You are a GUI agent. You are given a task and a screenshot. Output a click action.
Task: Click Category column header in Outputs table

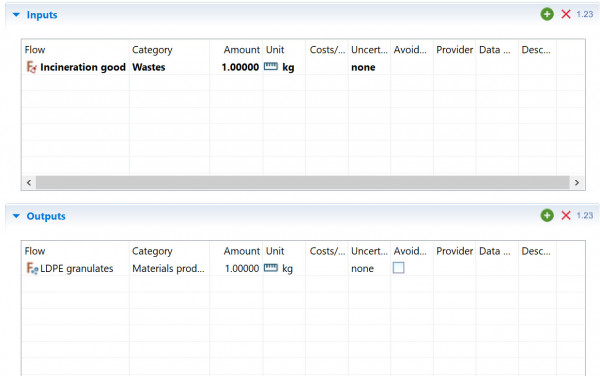(x=152, y=251)
